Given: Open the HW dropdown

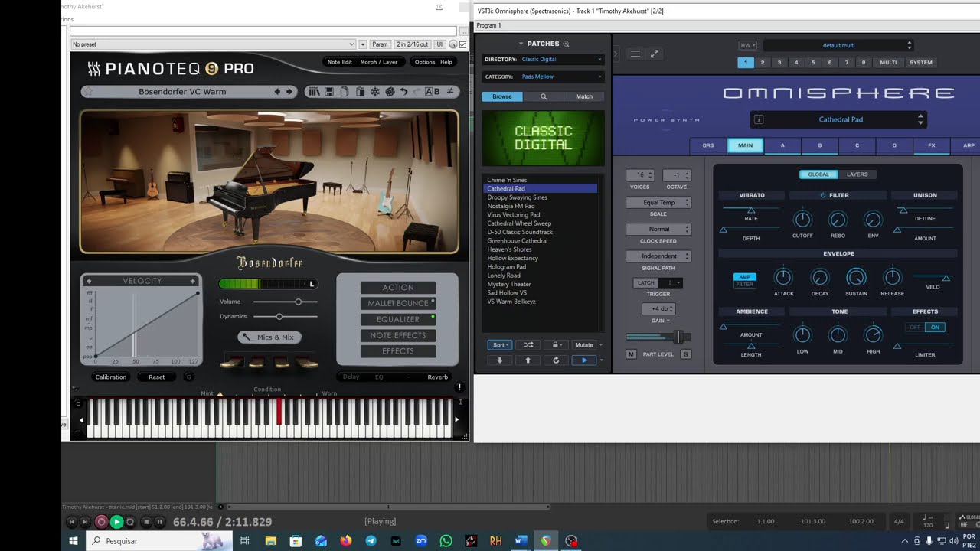Looking at the screenshot, I should [x=747, y=45].
